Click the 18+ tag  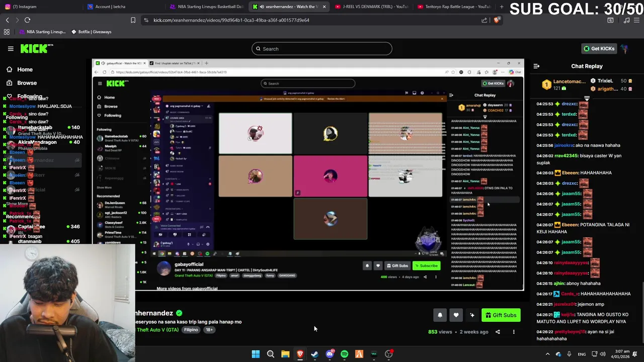pos(209,330)
